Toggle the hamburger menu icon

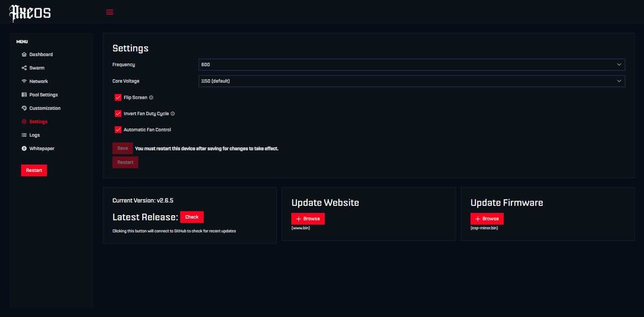109,12
